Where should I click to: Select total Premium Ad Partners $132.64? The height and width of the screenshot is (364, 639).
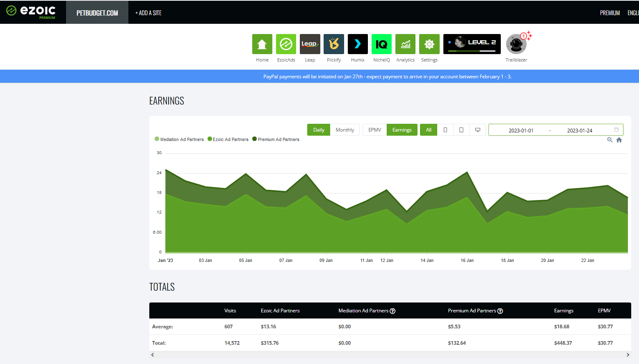(457, 343)
